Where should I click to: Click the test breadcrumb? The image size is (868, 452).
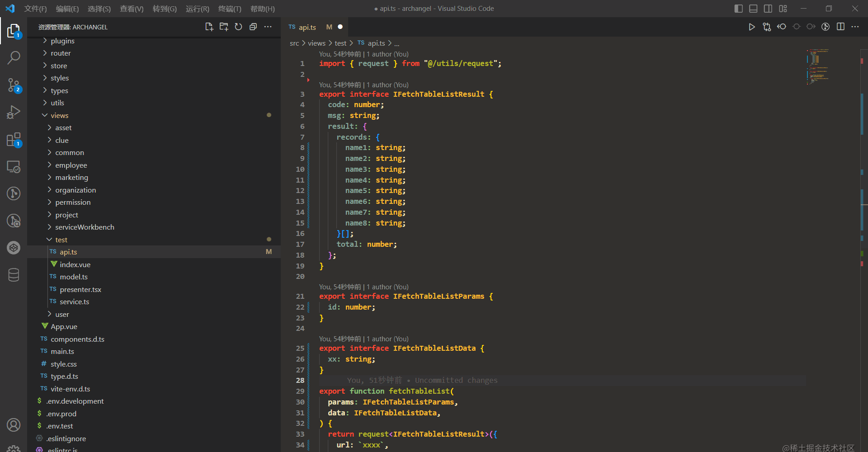click(x=340, y=43)
